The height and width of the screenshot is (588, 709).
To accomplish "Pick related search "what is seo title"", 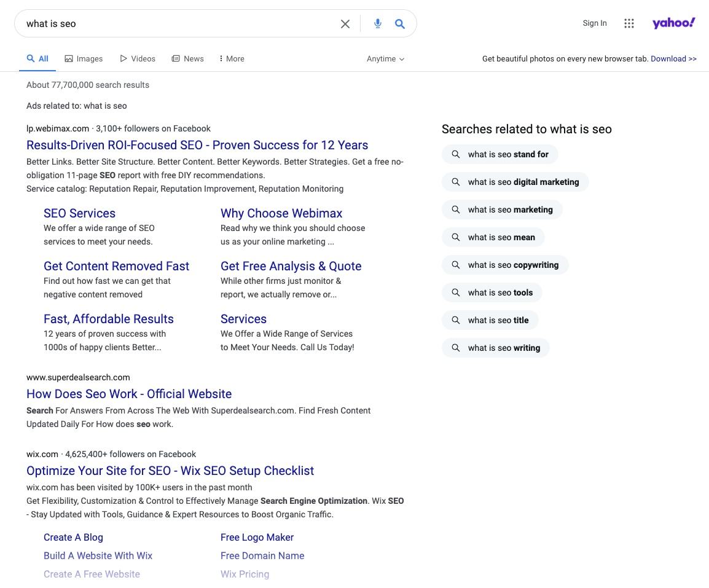I will [x=490, y=320].
